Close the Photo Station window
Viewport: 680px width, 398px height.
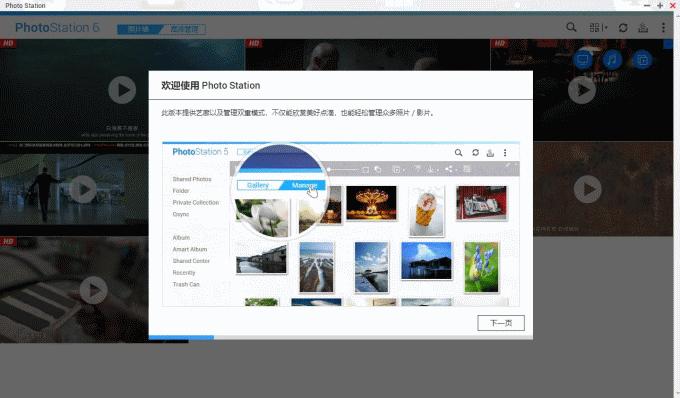tap(673, 6)
